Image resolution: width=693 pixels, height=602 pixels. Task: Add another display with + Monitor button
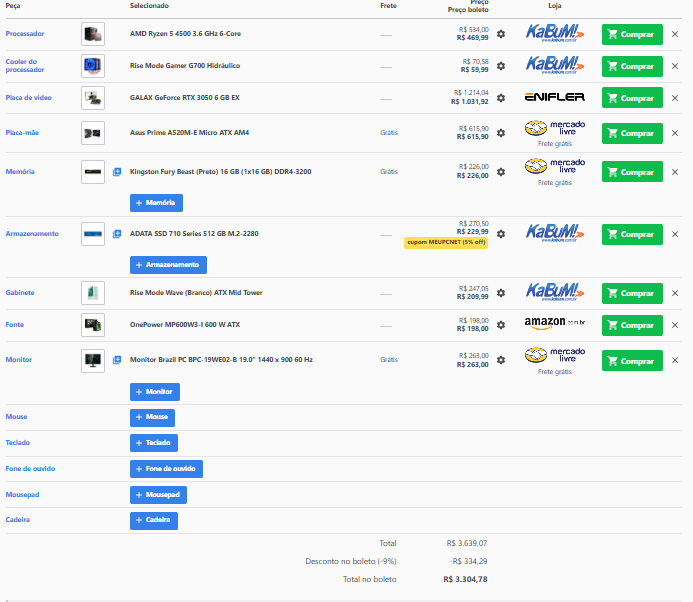[155, 392]
